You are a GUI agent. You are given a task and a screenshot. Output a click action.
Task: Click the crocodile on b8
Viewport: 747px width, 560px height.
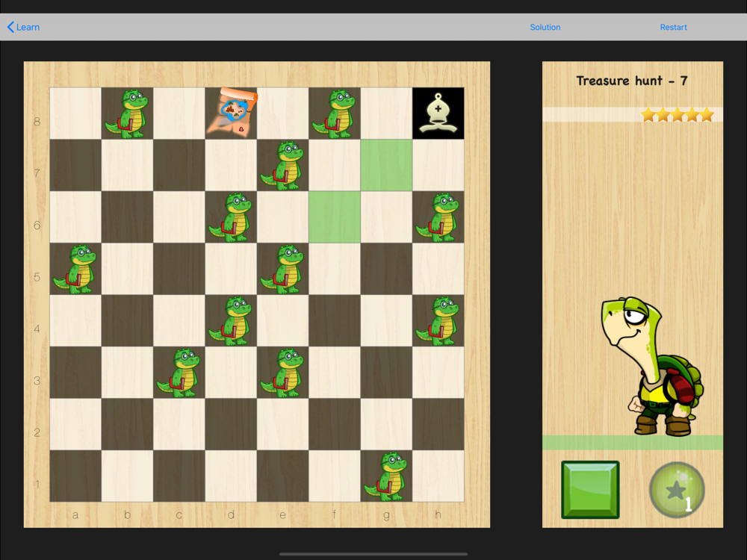127,113
